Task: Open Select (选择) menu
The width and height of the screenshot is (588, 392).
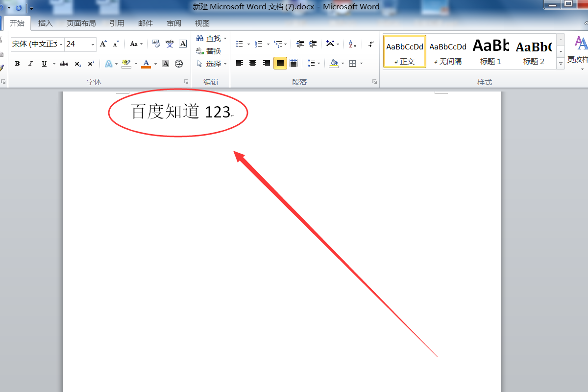Action: click(x=212, y=64)
